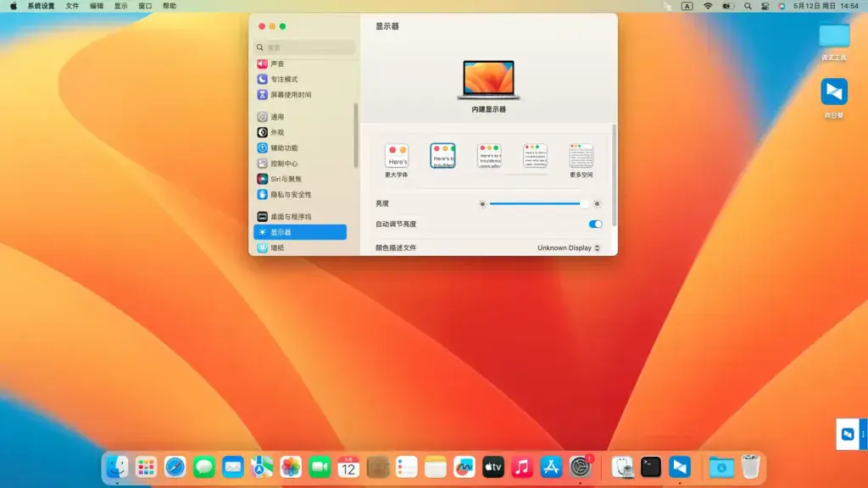Open View (显示) menu
868x488 pixels.
click(120, 6)
